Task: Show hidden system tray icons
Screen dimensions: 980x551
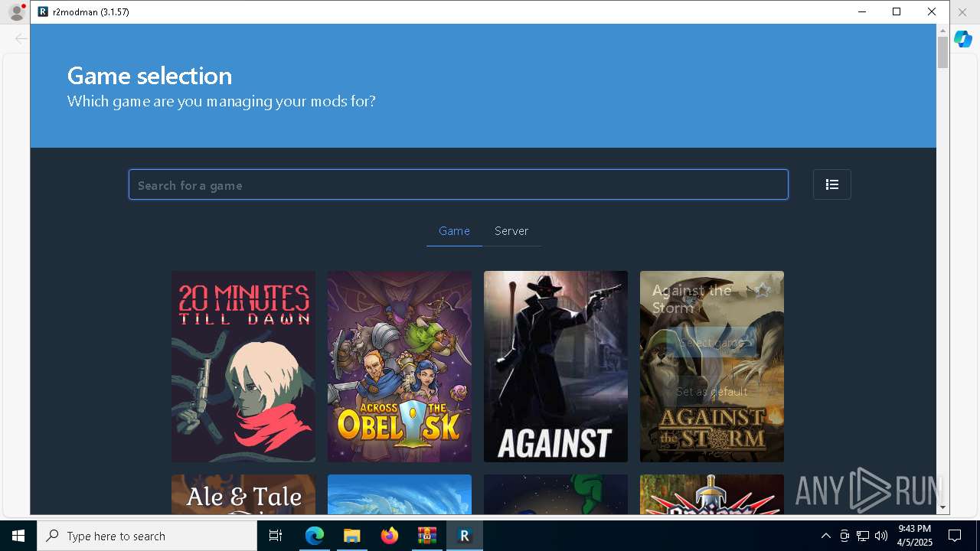Action: tap(825, 536)
